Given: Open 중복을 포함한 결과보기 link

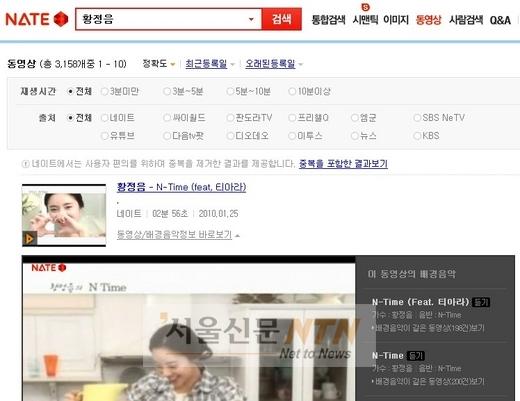Looking at the screenshot, I should 343,164.
